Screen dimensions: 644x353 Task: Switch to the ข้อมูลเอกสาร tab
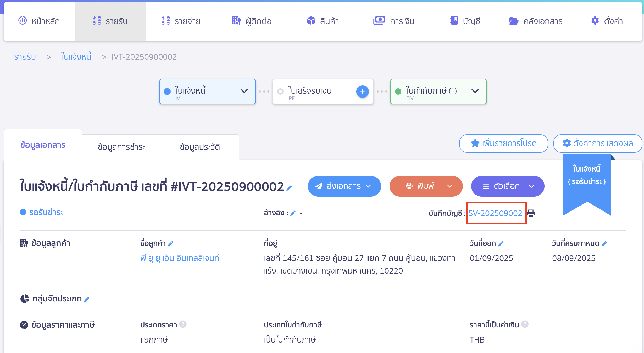point(43,145)
